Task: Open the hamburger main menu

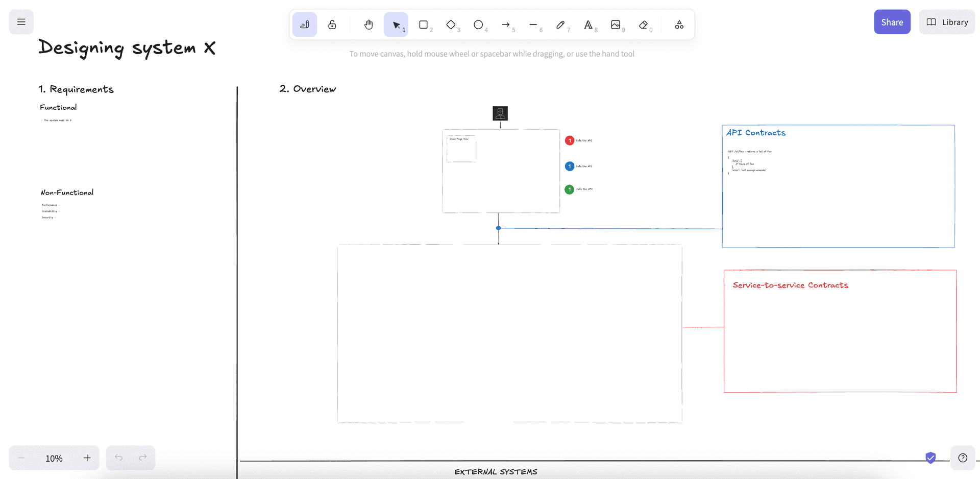Action: tap(21, 22)
